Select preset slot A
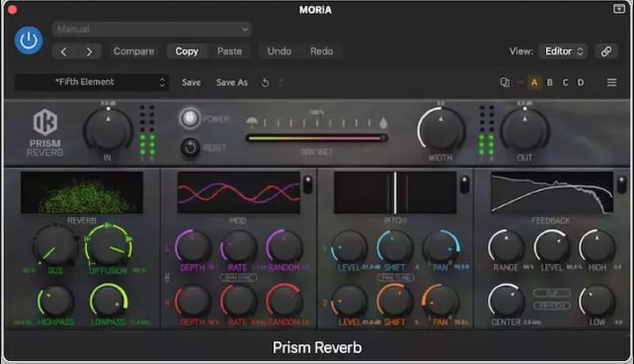This screenshot has width=634, height=364. coord(534,83)
